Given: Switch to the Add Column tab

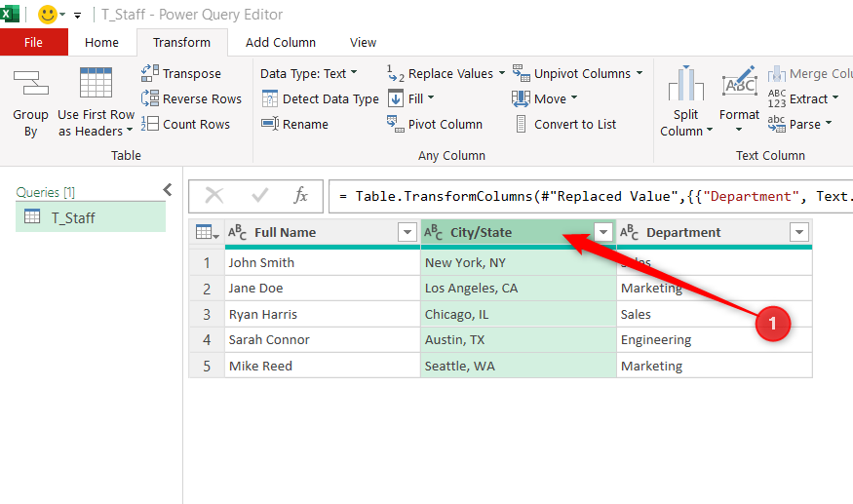Looking at the screenshot, I should pyautogui.click(x=281, y=43).
